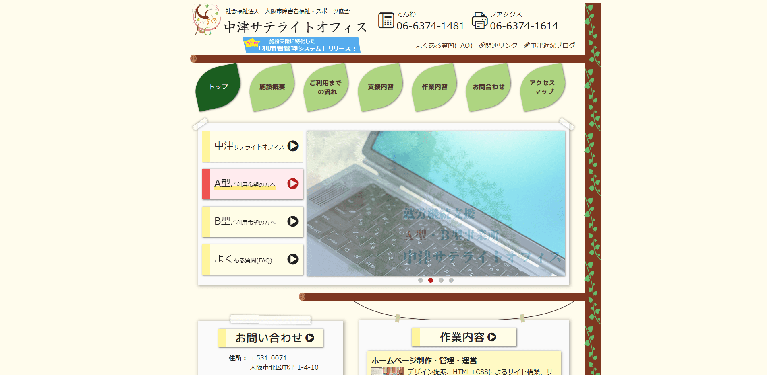Select the first slideshow dot
The width and height of the screenshot is (767, 375).
point(421,281)
